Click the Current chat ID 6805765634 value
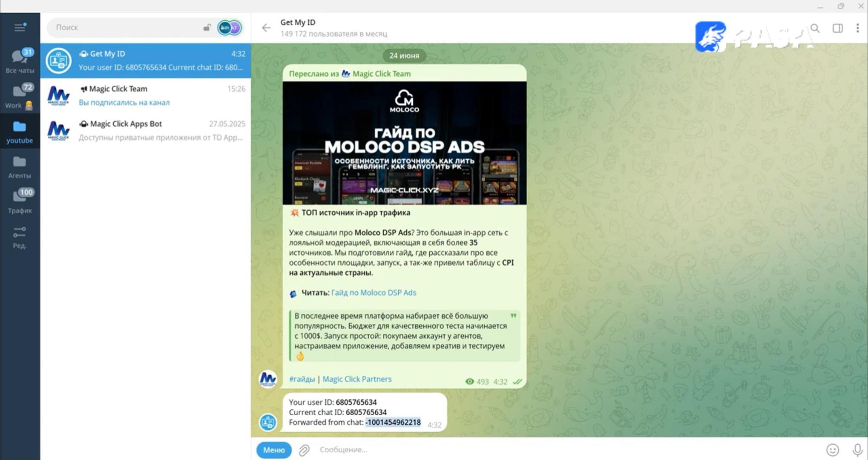Screen dimensions: 868x460 [x=366, y=412]
